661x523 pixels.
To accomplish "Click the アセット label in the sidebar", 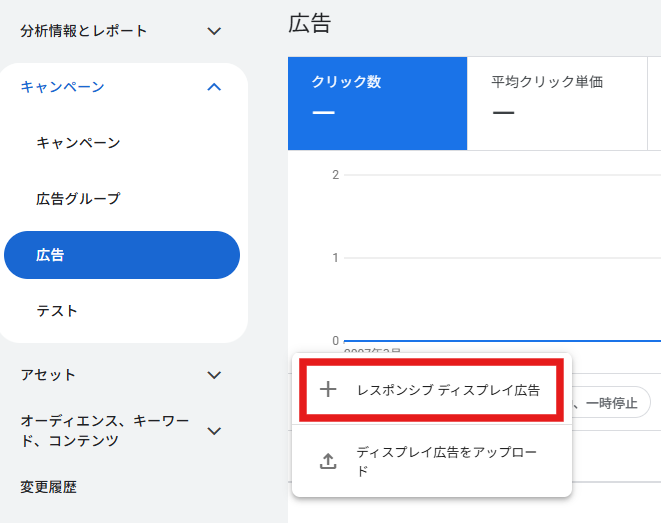I will (48, 375).
